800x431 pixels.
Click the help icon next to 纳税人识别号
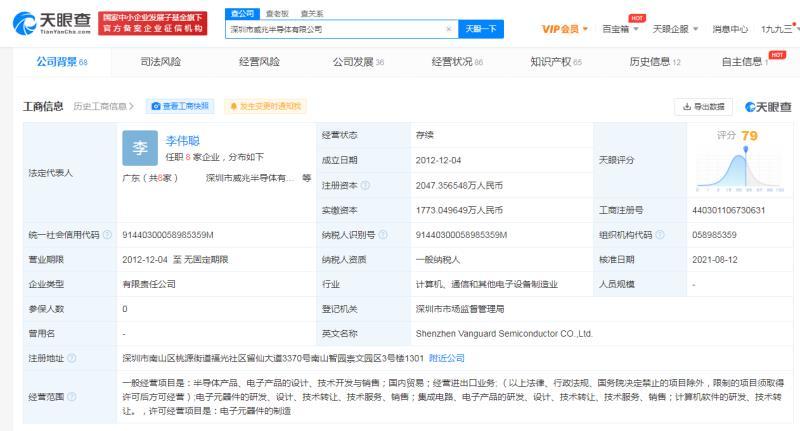pyautogui.click(x=382, y=235)
